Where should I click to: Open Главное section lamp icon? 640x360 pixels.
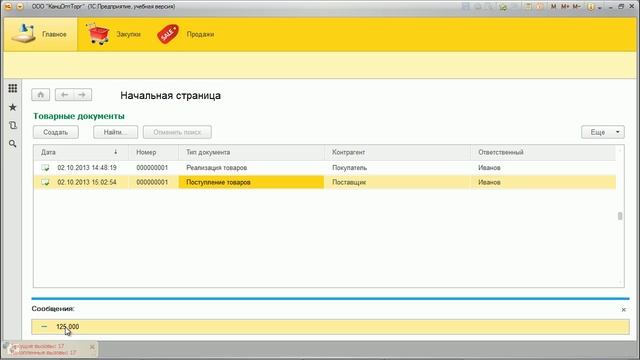pos(23,33)
